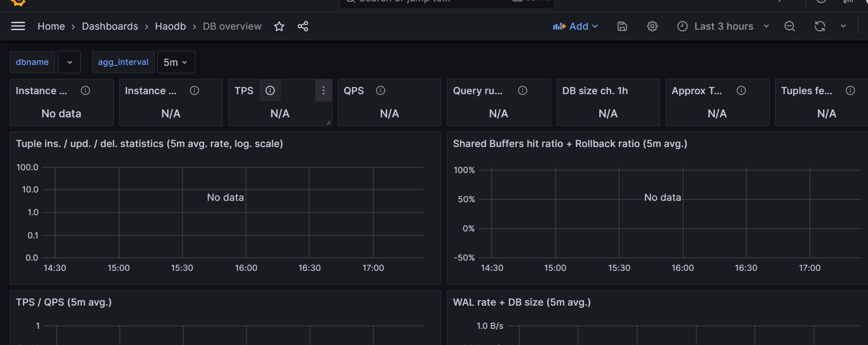Show info for second Instance panel showing N/A
The image size is (868, 345).
pos(194,90)
